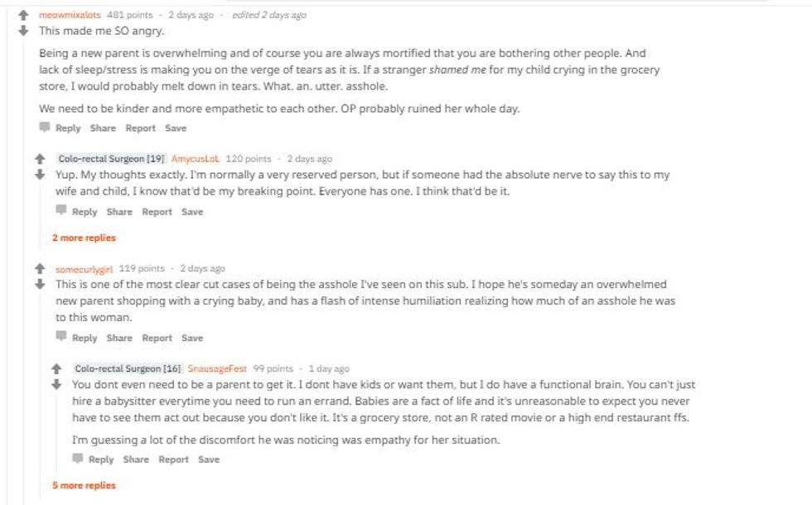Report somecurlygirl's comment

click(157, 338)
